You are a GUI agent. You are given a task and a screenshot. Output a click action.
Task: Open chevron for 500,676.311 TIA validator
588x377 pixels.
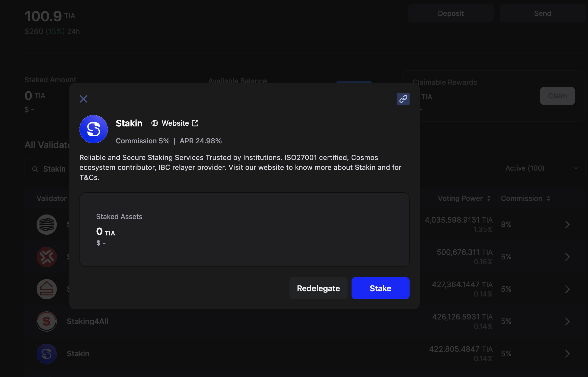pos(567,257)
